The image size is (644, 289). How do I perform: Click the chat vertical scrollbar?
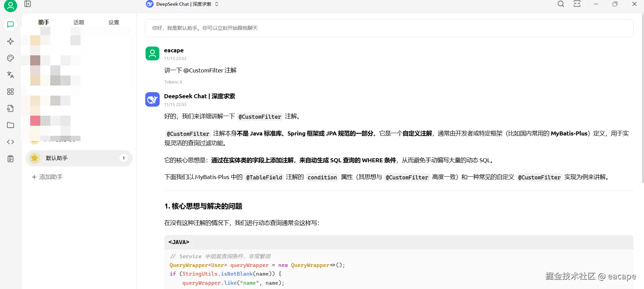click(x=642, y=97)
